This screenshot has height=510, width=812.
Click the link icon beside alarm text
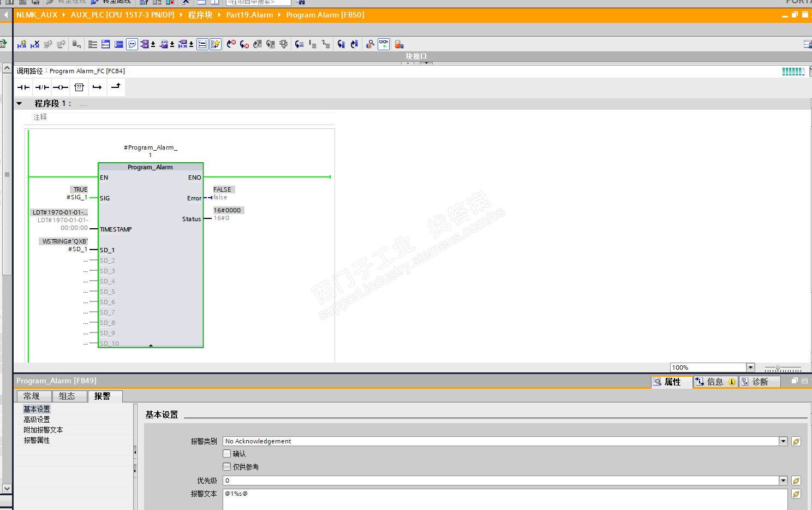796,494
